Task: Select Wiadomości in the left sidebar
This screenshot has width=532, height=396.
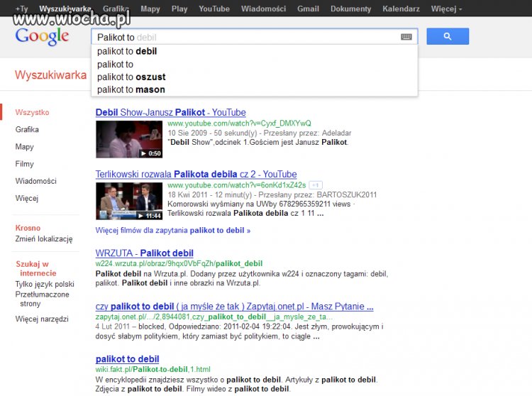Action: [x=35, y=181]
